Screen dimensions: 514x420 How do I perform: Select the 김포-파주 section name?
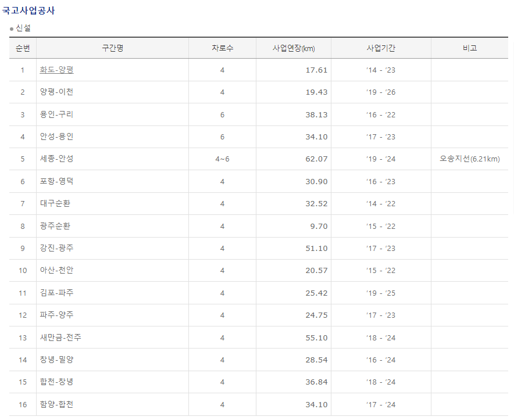click(x=57, y=293)
